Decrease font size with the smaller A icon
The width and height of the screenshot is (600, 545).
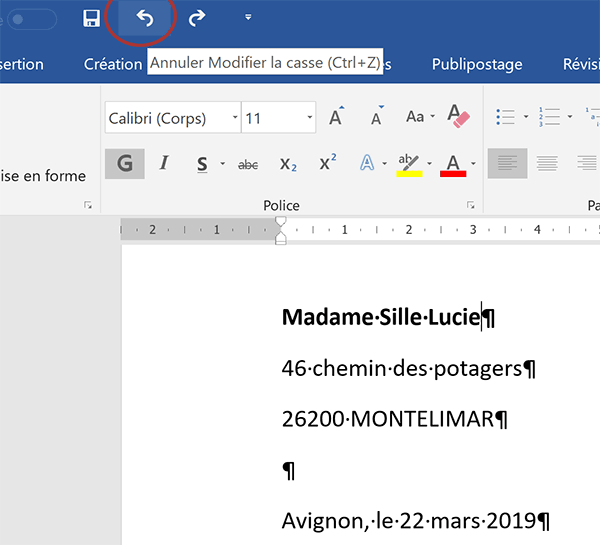tap(376, 119)
